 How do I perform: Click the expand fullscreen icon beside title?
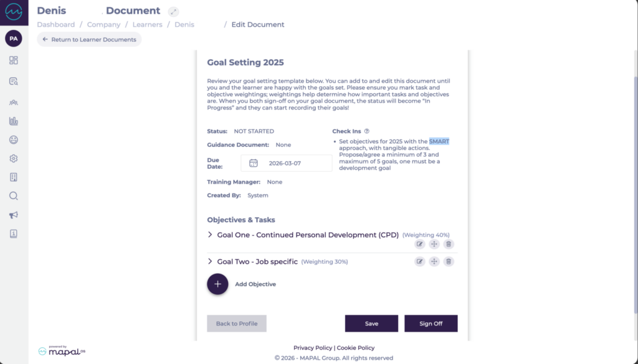click(x=174, y=12)
